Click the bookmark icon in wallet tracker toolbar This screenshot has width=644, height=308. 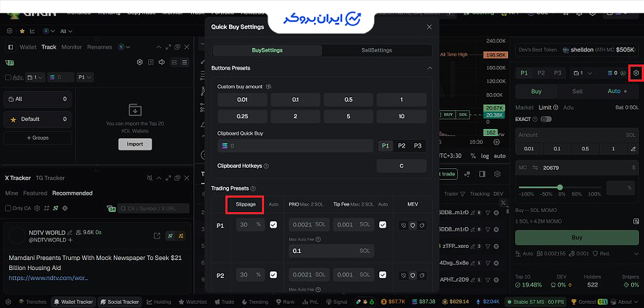click(x=151, y=62)
